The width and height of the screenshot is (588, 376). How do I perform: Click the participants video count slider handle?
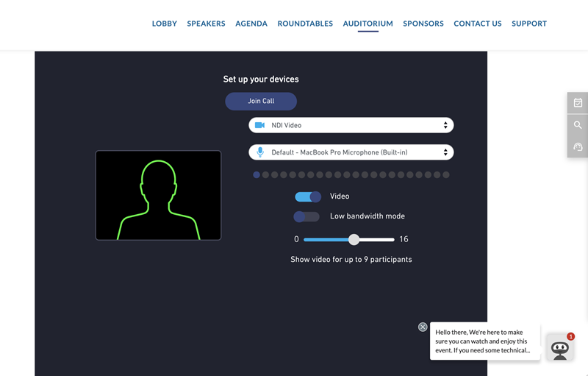[354, 239]
